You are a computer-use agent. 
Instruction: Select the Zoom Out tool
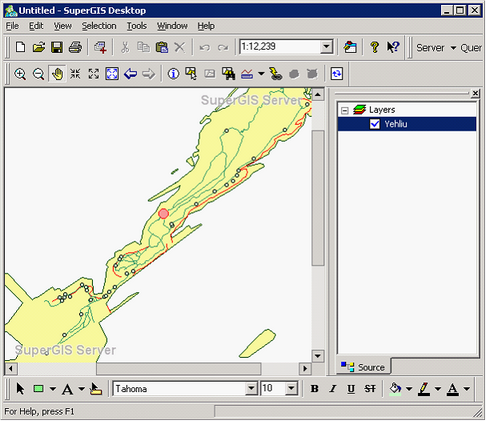[x=39, y=74]
